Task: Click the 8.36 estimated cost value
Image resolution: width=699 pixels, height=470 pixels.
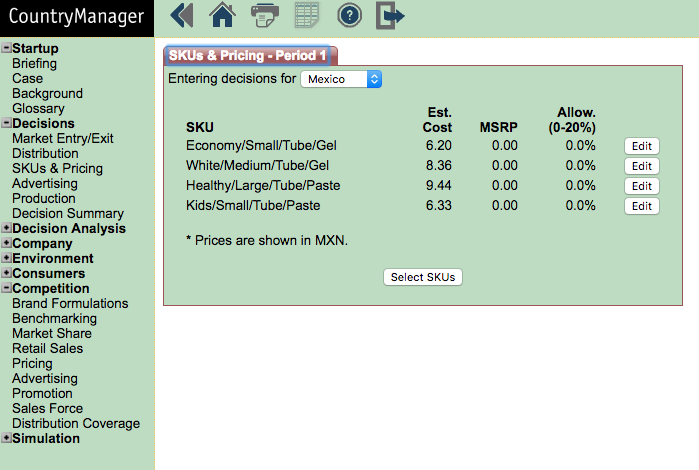Action: coord(439,165)
